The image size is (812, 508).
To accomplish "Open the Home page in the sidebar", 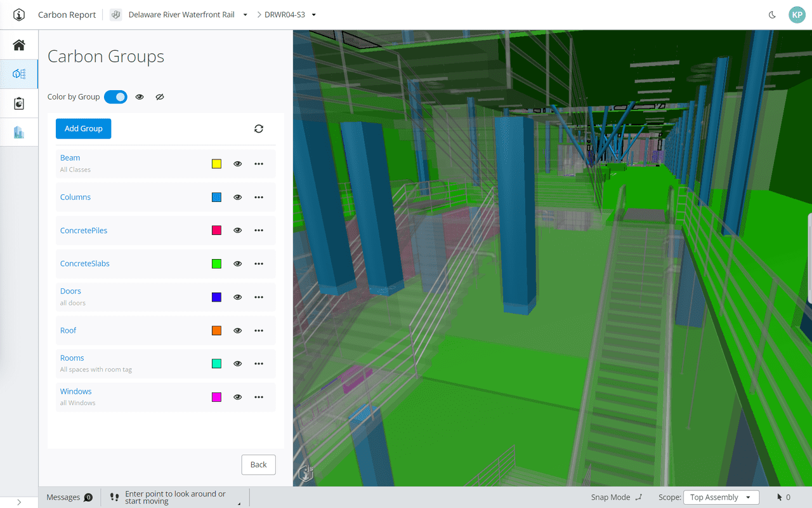I will pos(18,44).
